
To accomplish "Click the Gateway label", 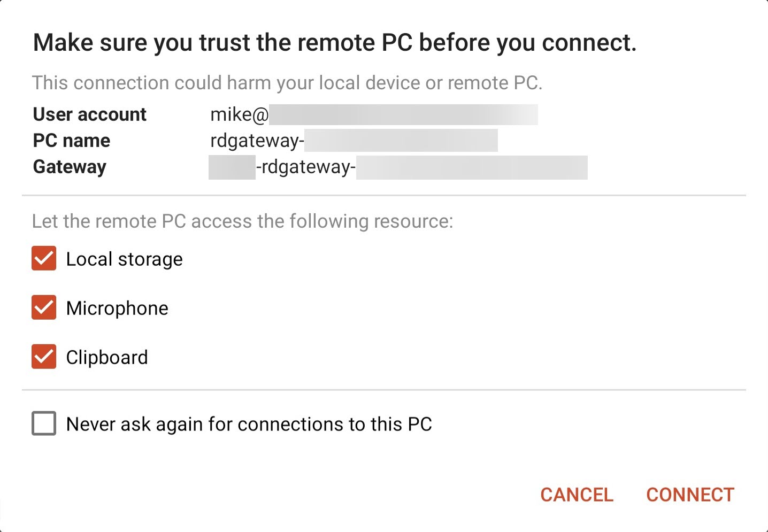I will pos(69,166).
